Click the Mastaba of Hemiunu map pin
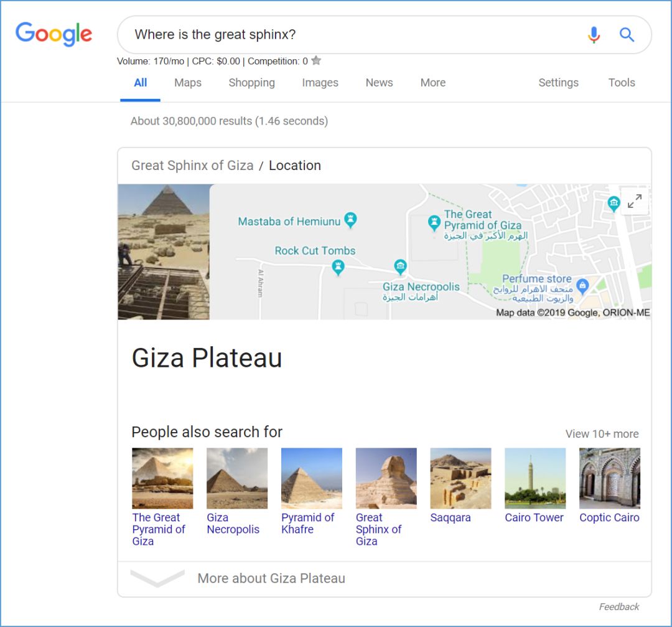 (351, 219)
